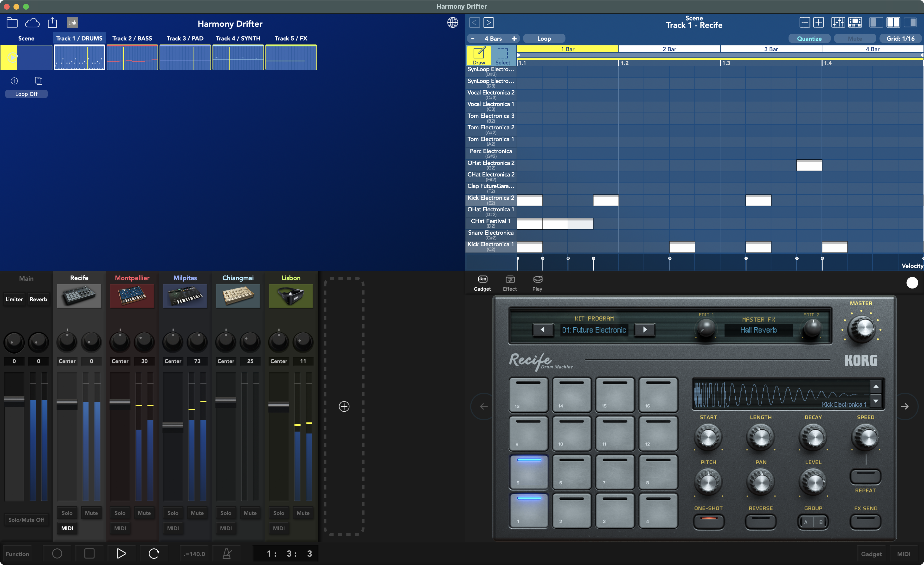
Task: Switch to Play tab
Action: [x=537, y=283]
